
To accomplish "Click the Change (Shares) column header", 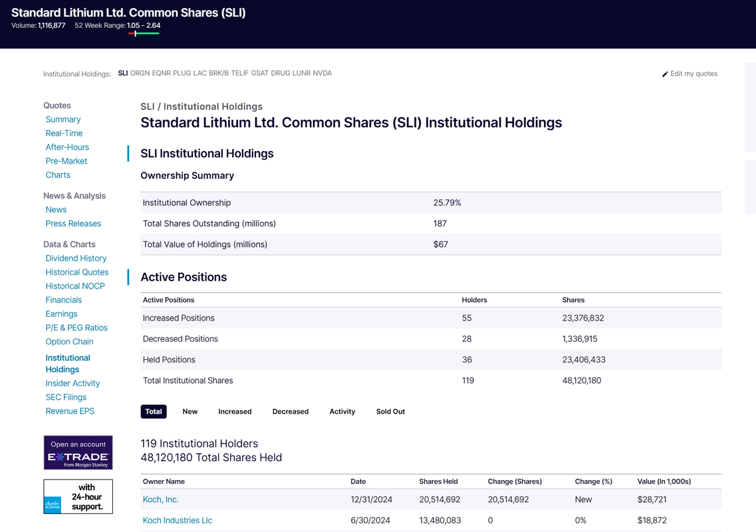I will coord(515,481).
